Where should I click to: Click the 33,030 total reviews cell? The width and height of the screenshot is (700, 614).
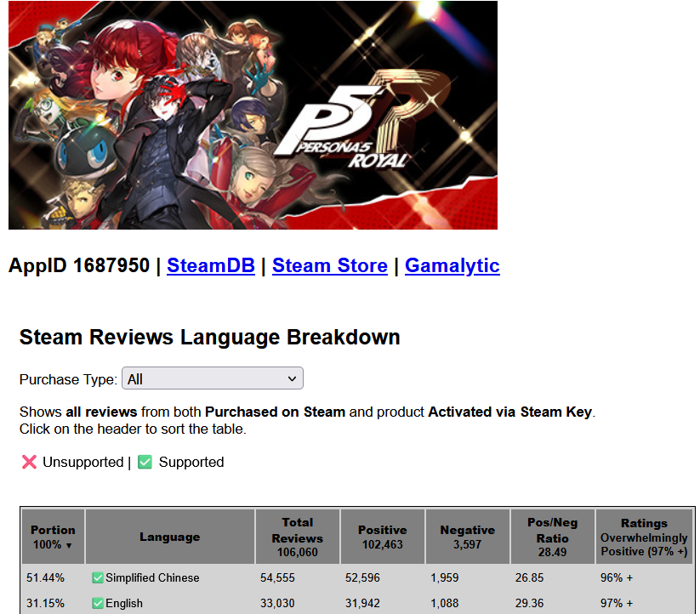click(298, 603)
